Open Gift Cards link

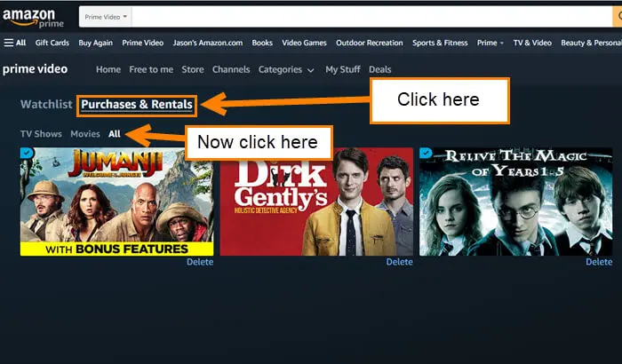point(52,43)
